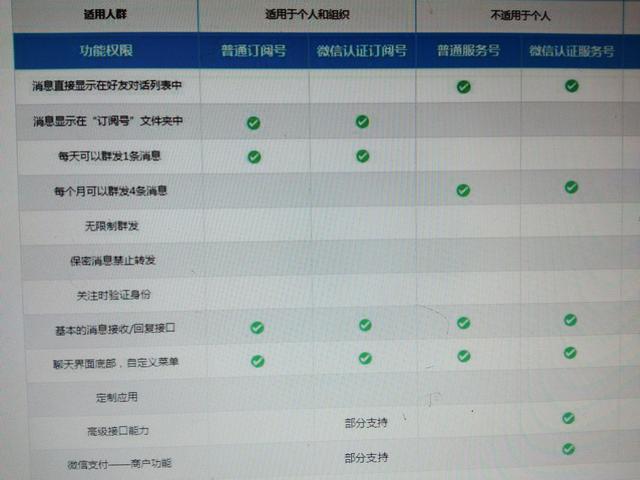Viewport: 640px width, 480px height.
Task: Click the 微信认证服务号 checkmark in 自定义菜单 row
Action: coord(570,353)
